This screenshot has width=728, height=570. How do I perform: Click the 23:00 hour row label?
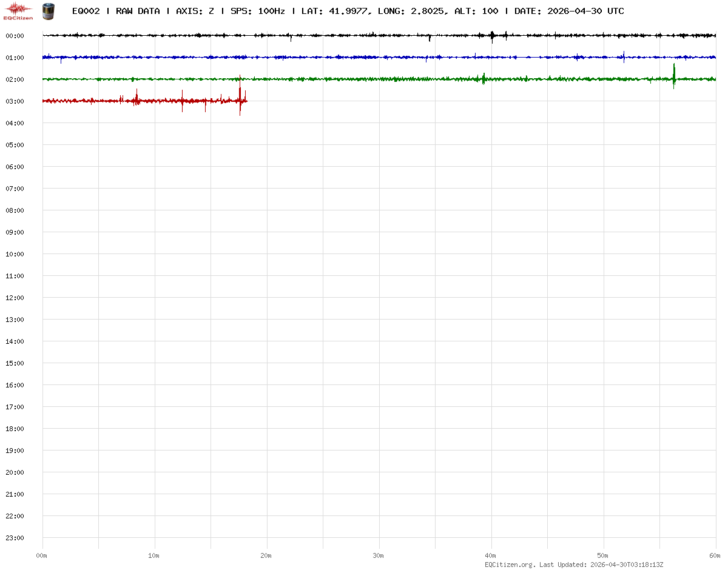(x=15, y=538)
